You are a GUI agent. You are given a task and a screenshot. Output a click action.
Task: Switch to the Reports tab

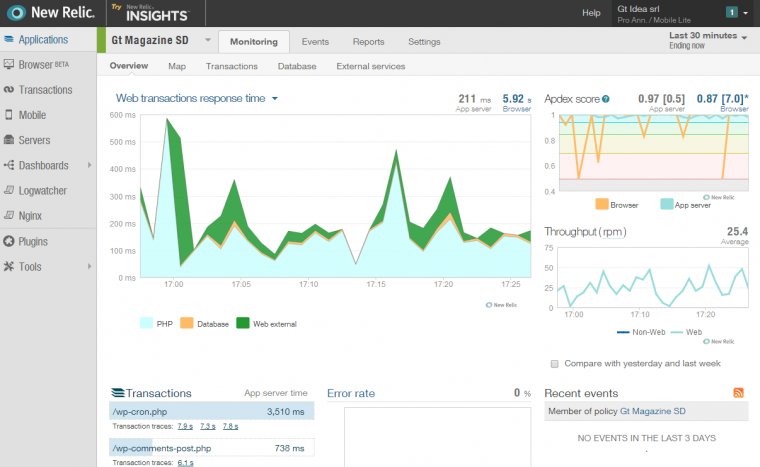pyautogui.click(x=368, y=42)
